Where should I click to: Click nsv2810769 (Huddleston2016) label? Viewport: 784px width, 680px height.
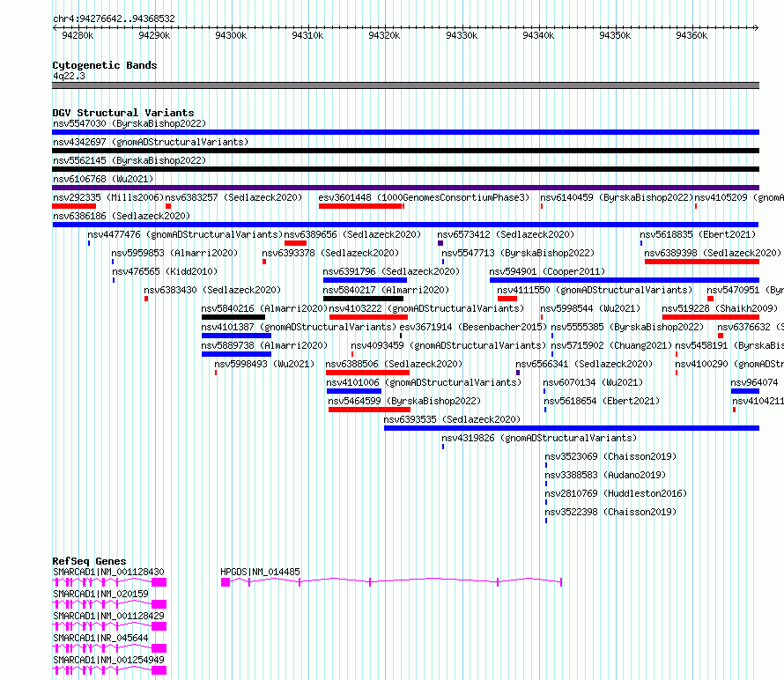click(616, 493)
